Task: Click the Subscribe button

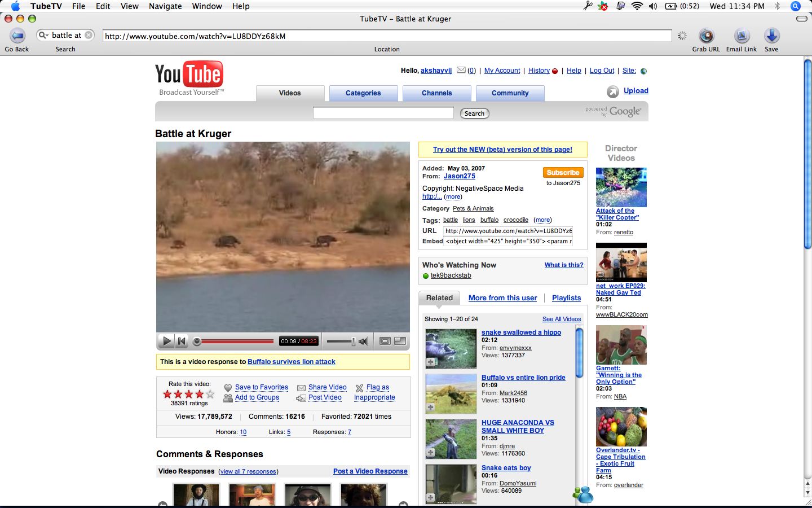Action: point(563,173)
